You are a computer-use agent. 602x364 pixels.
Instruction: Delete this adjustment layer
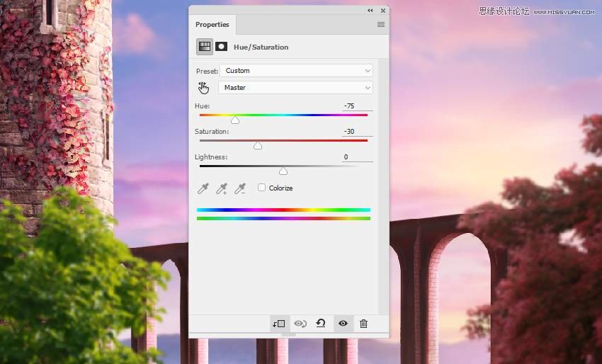363,324
